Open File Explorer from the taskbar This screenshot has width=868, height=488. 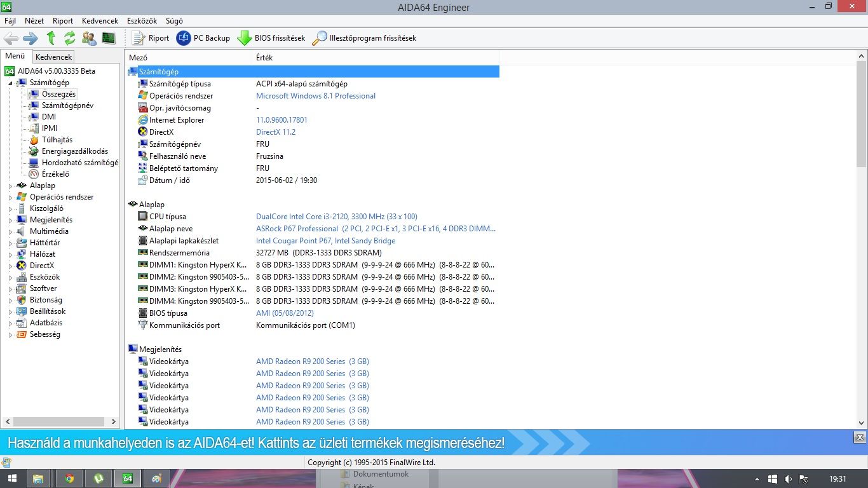(37, 478)
